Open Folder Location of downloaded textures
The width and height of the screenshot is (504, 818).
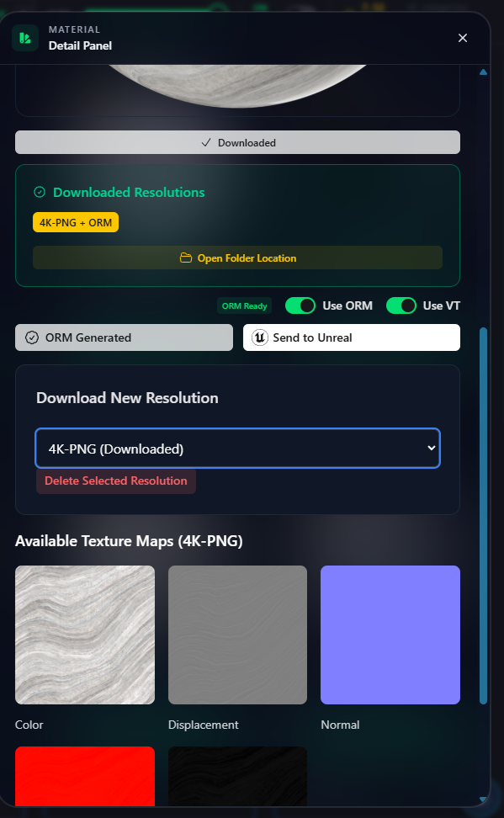click(x=237, y=258)
